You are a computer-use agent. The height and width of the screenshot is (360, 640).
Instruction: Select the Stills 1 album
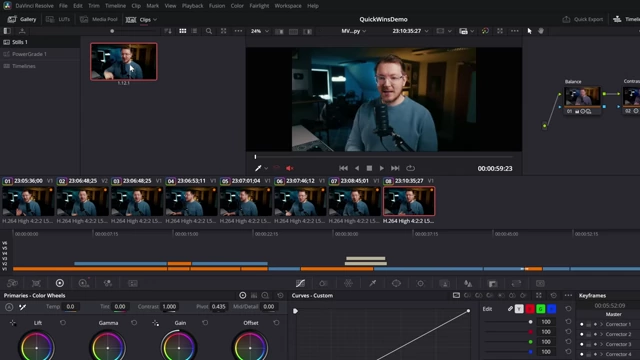click(x=20, y=42)
